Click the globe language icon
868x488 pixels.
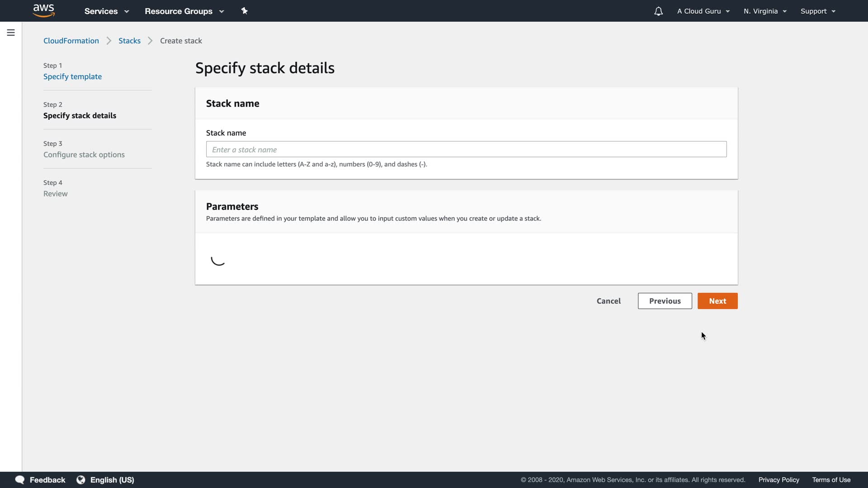click(x=81, y=480)
